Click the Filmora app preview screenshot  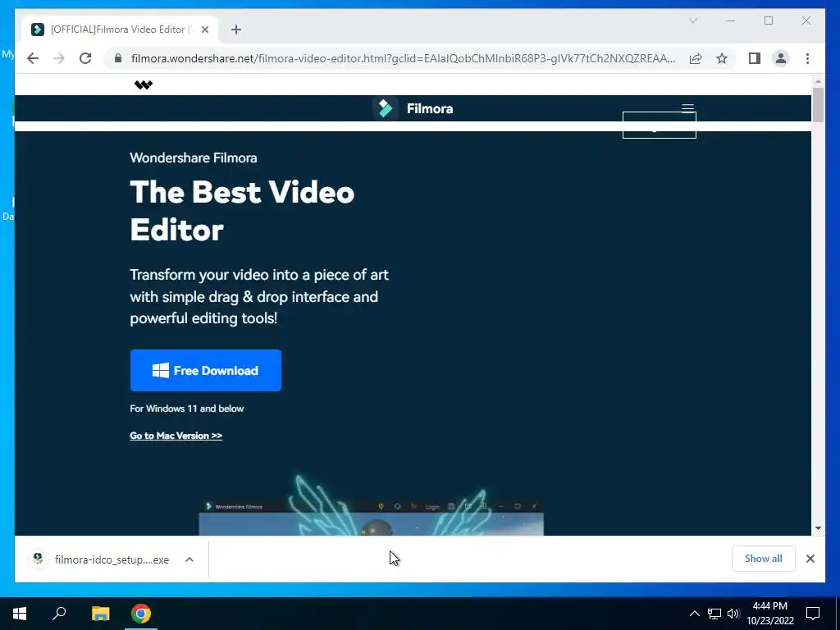tap(372, 518)
